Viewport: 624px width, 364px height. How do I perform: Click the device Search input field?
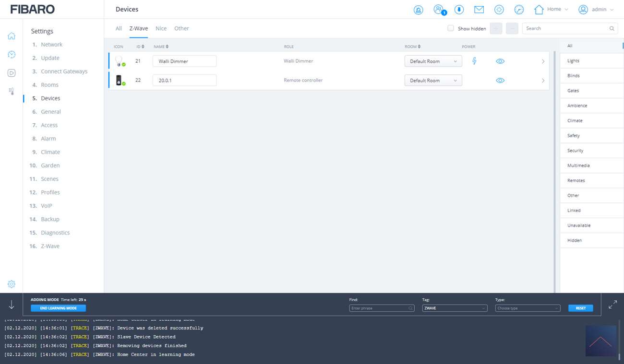tap(565, 28)
